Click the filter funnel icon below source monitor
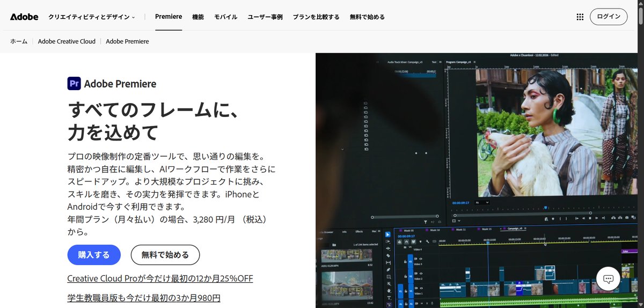Screen dimensions: 644x308 click(x=426, y=221)
